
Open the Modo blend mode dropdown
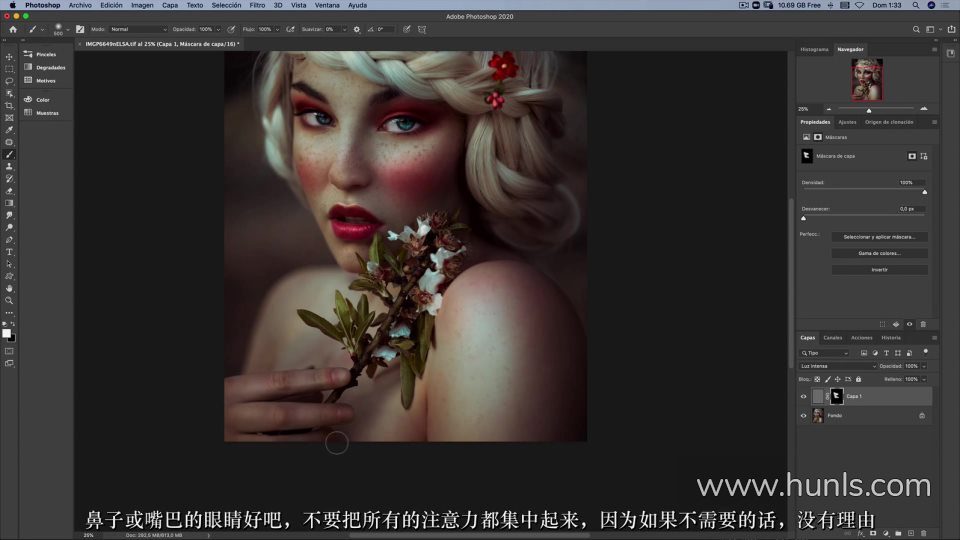tap(138, 29)
